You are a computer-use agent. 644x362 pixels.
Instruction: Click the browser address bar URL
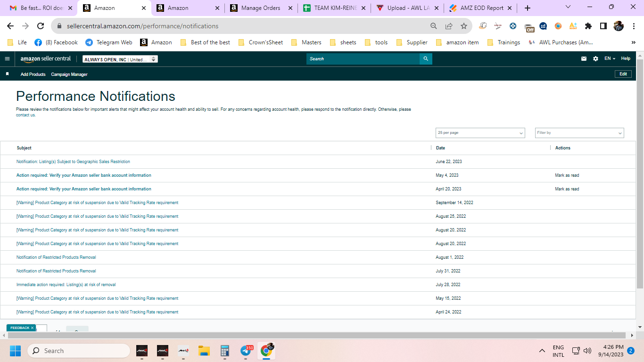point(143,26)
